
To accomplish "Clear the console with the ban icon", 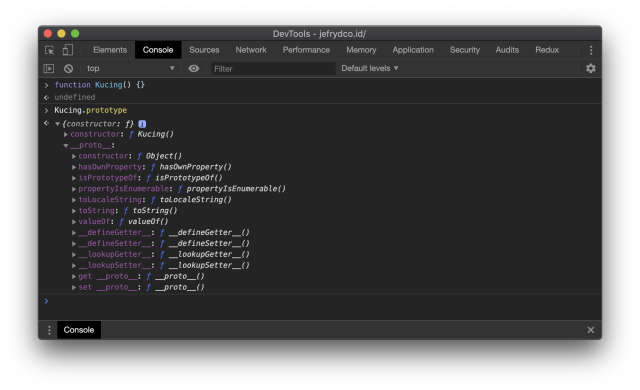I will click(68, 69).
